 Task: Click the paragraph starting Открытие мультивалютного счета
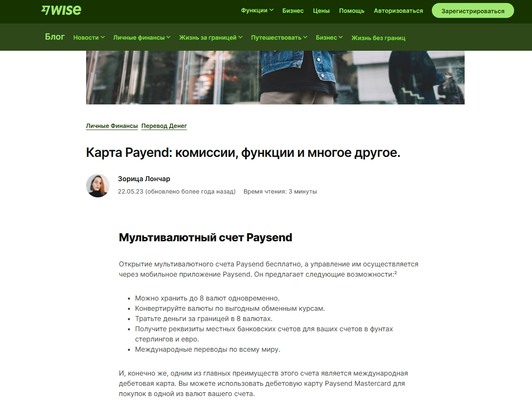269,269
